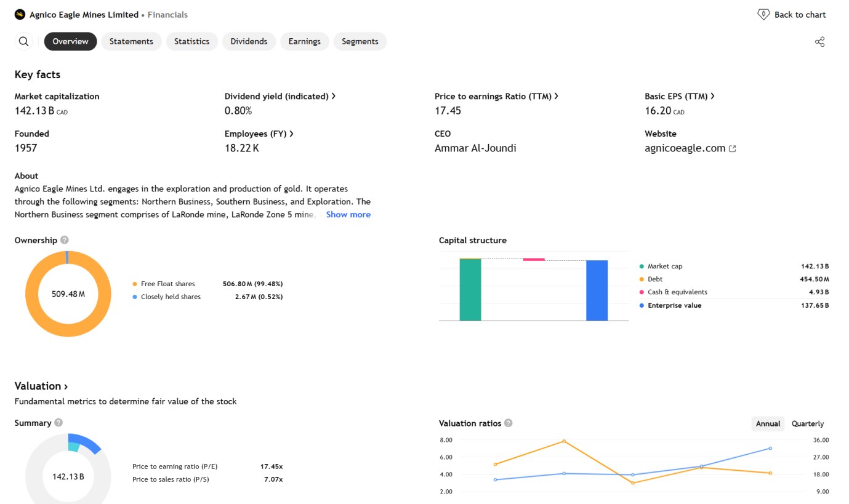
Task: Click the Market cap green legend dot
Action: (642, 266)
